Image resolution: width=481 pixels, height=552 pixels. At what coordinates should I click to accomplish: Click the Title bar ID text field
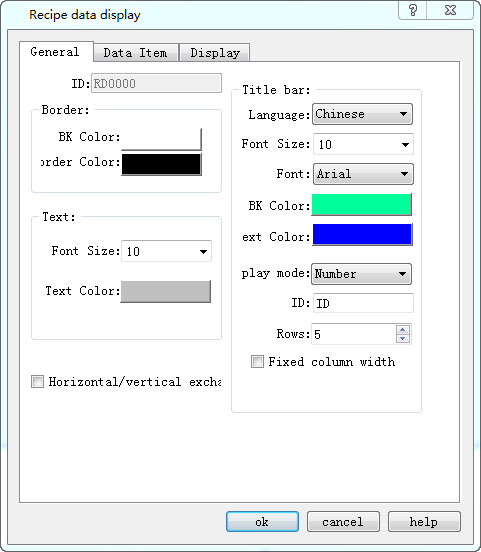[x=363, y=303]
